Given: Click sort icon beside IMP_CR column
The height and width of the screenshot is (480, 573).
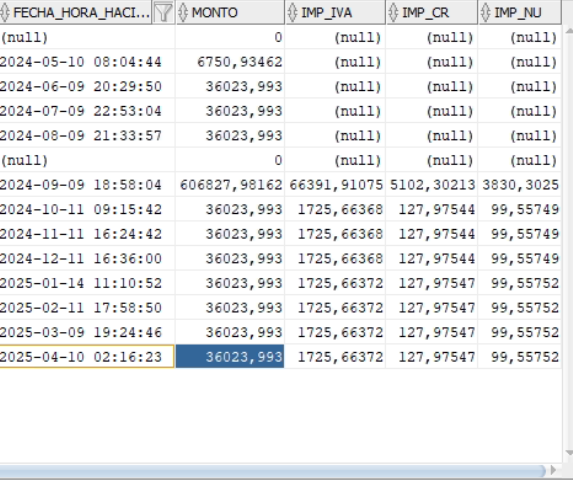Looking at the screenshot, I should (393, 12).
